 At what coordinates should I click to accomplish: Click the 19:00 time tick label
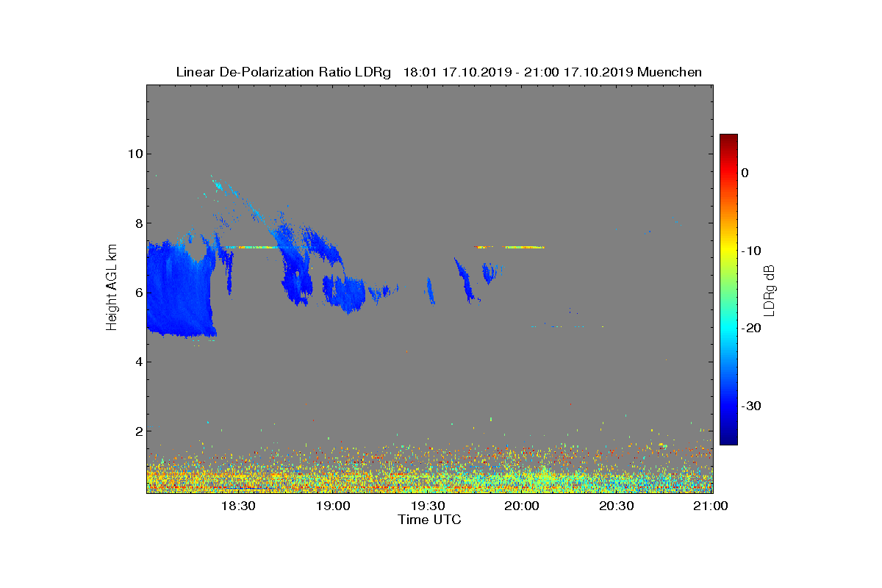click(333, 506)
